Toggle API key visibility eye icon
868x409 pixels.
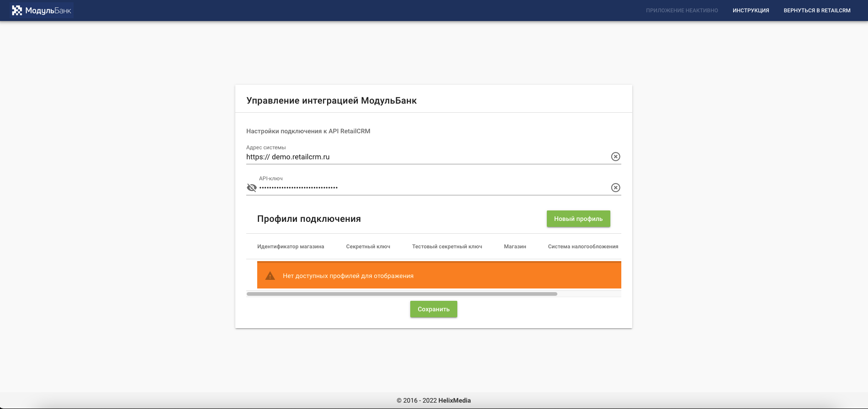coord(252,188)
